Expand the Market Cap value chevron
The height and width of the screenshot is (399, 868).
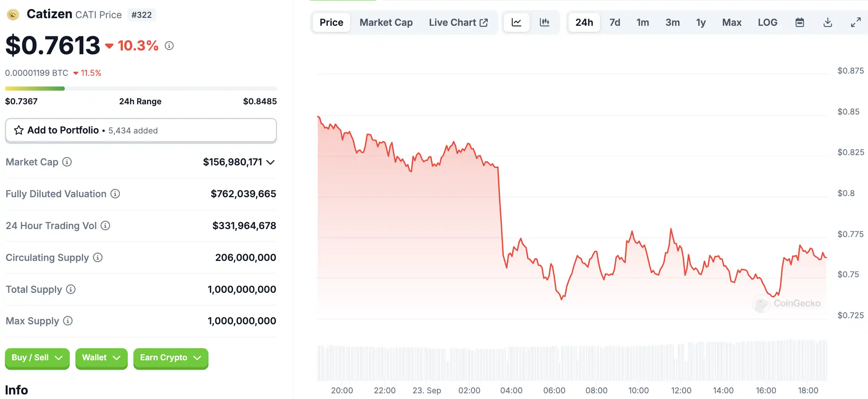click(x=270, y=162)
